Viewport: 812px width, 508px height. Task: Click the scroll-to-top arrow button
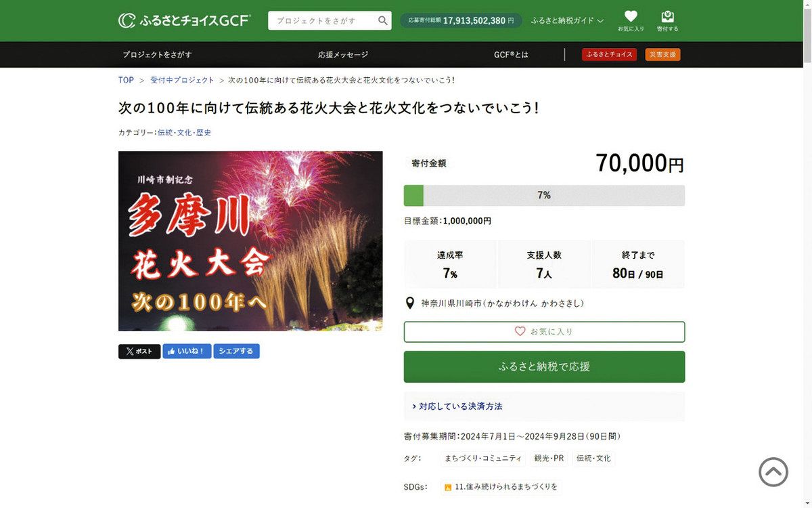(773, 471)
